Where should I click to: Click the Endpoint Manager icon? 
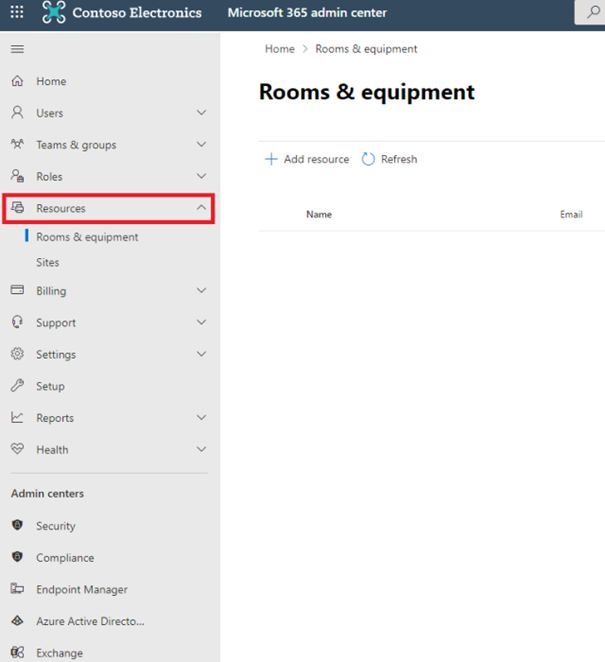click(17, 588)
